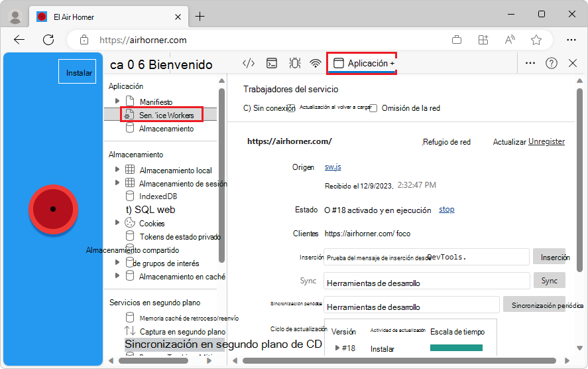Click the periodic sync input field
Screen dimensions: 588x369
coord(412,305)
